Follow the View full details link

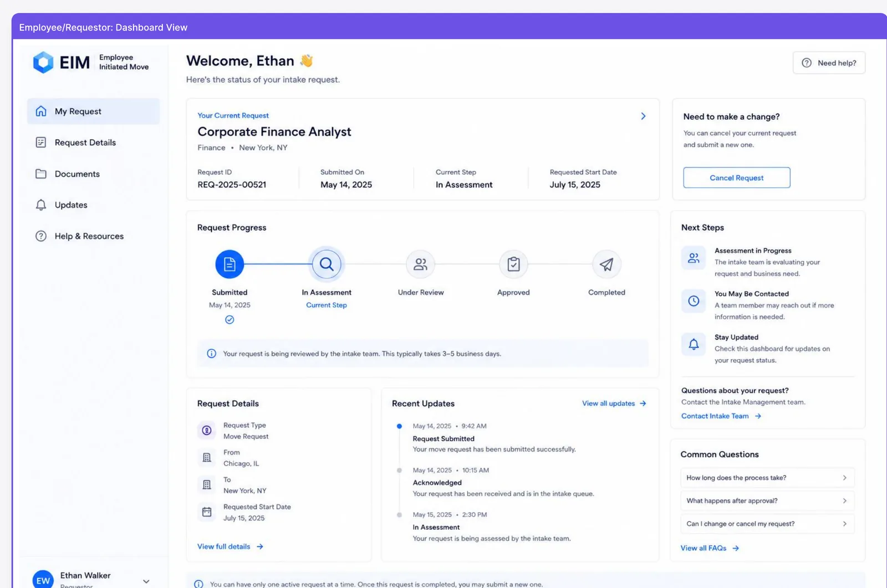(230, 546)
